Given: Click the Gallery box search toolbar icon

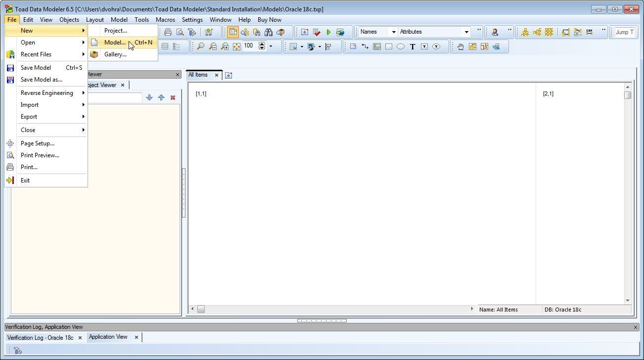Looking at the screenshot, I should [x=280, y=32].
